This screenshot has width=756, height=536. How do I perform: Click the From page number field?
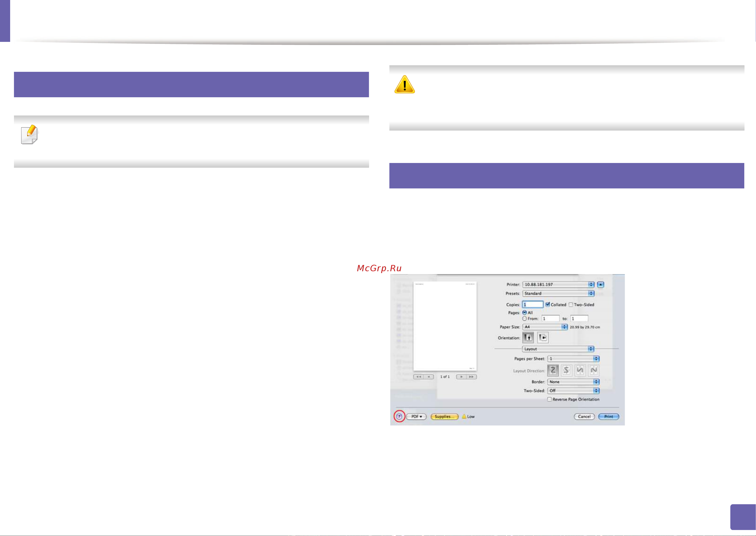click(551, 319)
